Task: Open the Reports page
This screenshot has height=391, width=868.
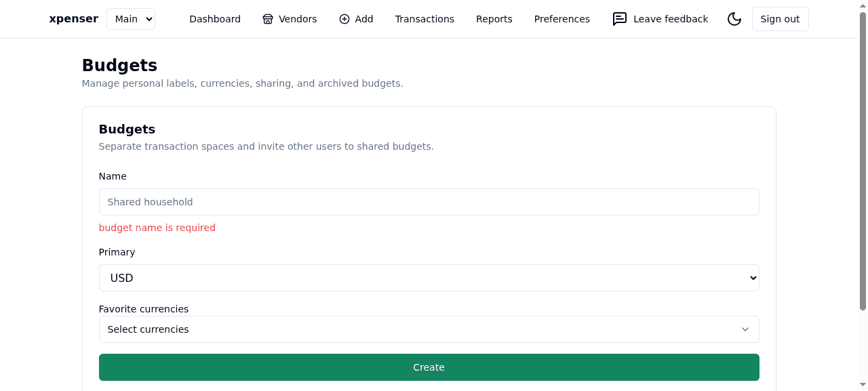Action: point(494,19)
